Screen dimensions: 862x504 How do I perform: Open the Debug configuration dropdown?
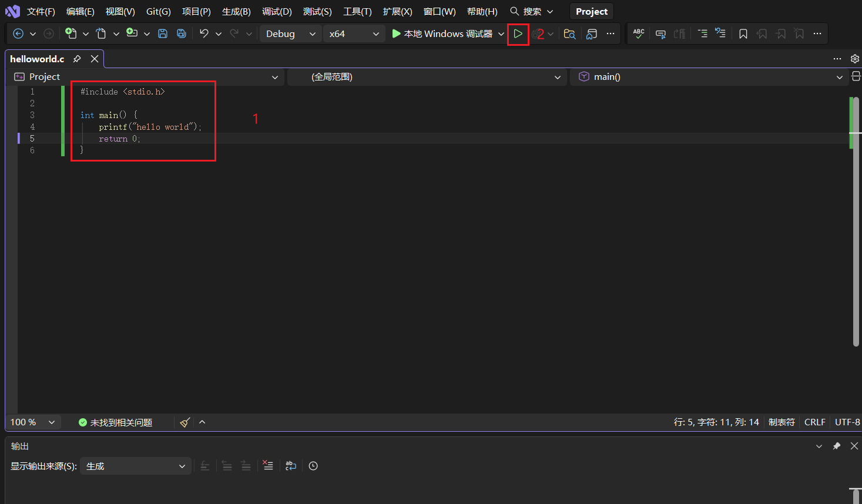pos(291,34)
